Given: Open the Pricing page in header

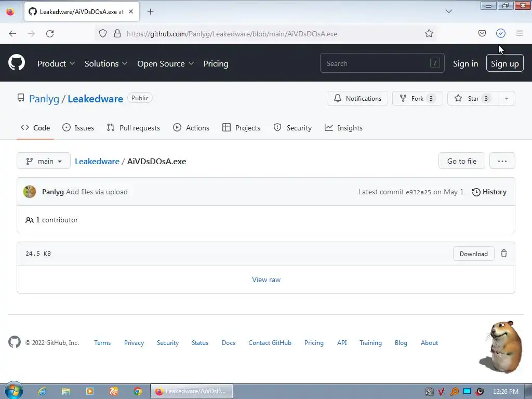Looking at the screenshot, I should (216, 63).
